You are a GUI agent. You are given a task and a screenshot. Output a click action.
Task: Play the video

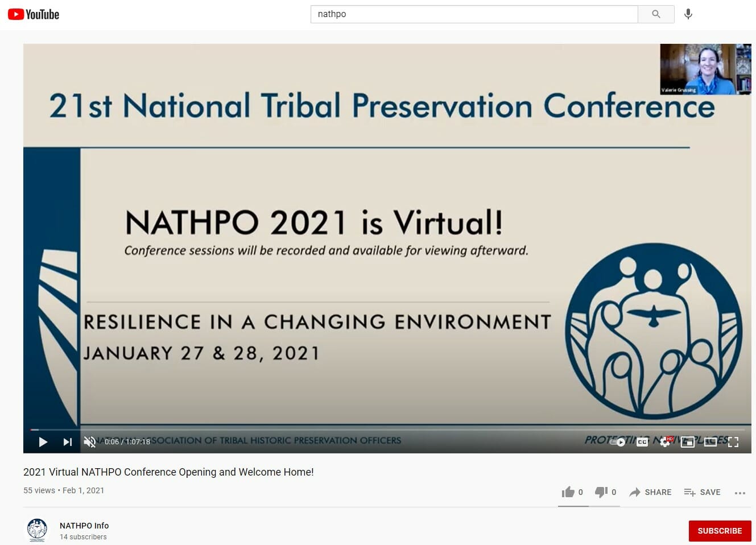(43, 442)
